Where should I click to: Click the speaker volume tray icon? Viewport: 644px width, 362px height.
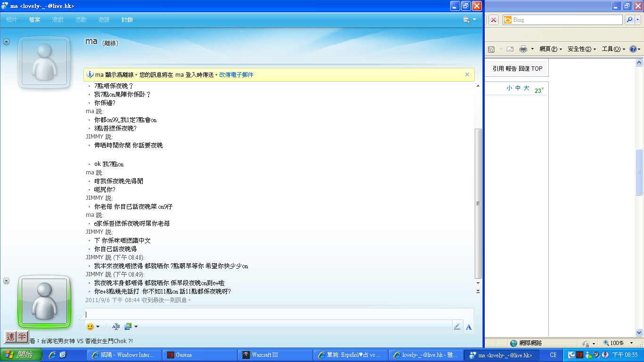[x=596, y=355]
